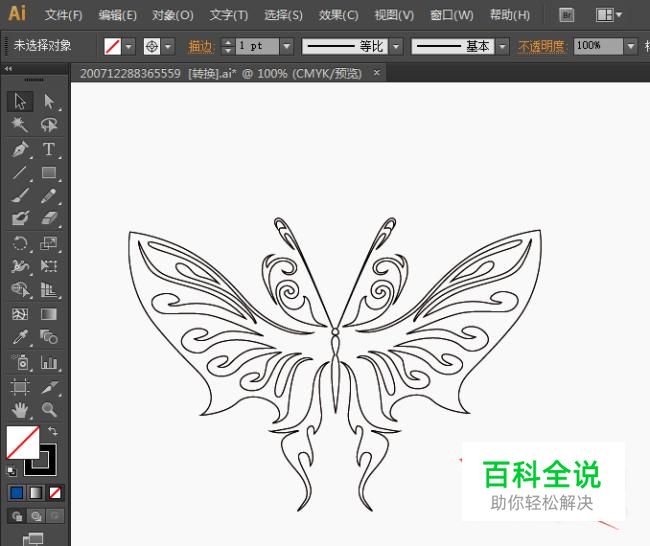The width and height of the screenshot is (650, 546).
Task: Open the stroke weight dropdown
Action: tap(286, 46)
